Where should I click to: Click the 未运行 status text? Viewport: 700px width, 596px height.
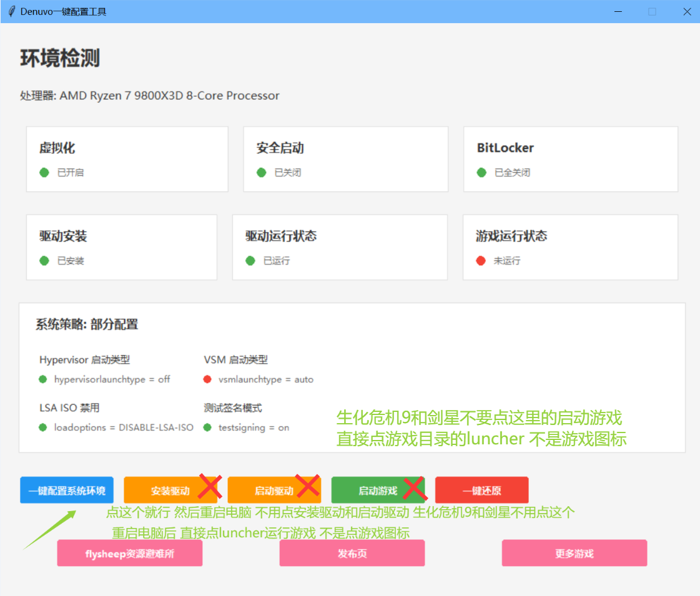click(506, 261)
